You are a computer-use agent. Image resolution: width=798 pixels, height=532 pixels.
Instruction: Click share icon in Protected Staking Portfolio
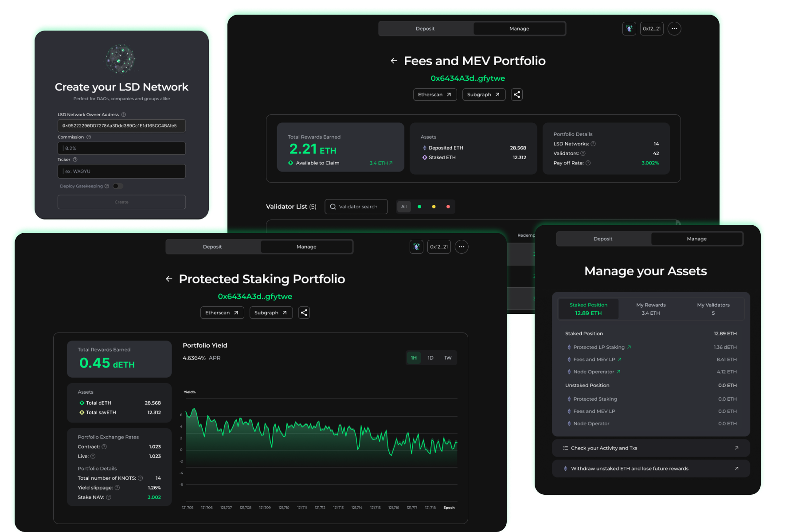(x=304, y=313)
